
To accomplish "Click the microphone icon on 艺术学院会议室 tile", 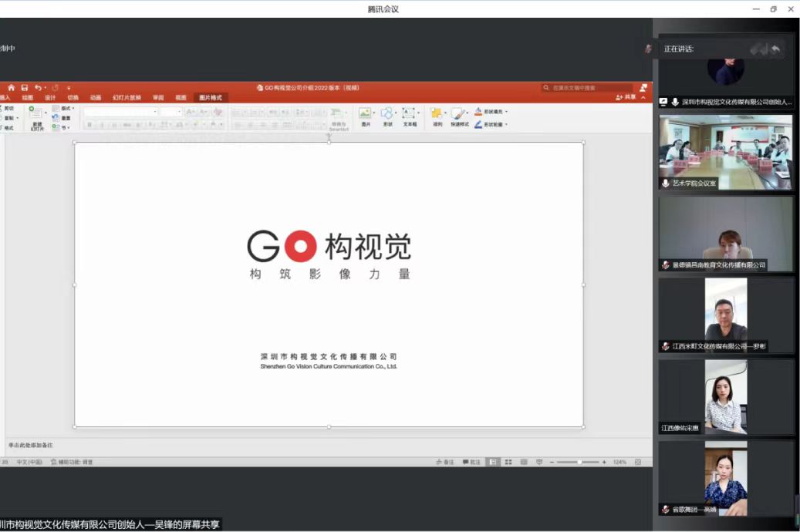I will (x=665, y=183).
